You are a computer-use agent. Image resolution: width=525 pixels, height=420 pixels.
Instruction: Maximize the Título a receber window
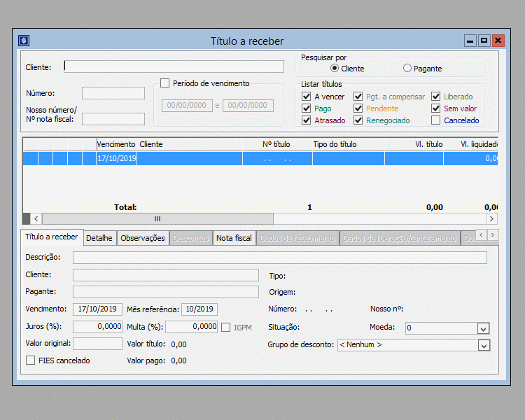pyautogui.click(x=484, y=41)
